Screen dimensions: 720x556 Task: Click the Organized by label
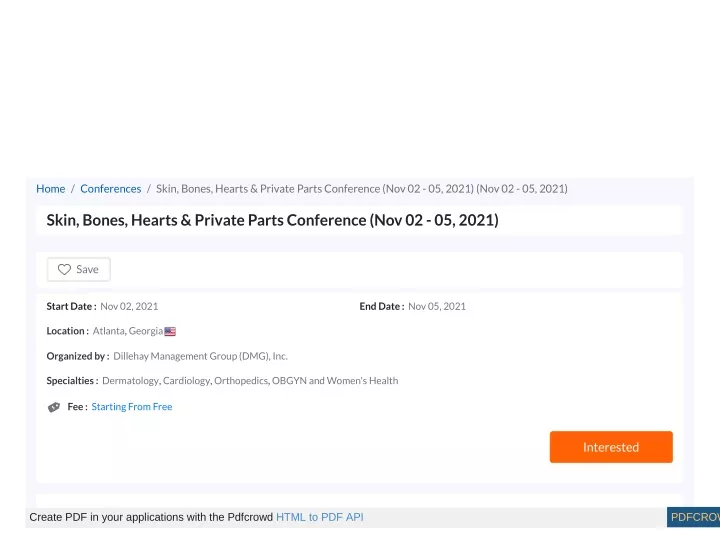click(x=78, y=356)
